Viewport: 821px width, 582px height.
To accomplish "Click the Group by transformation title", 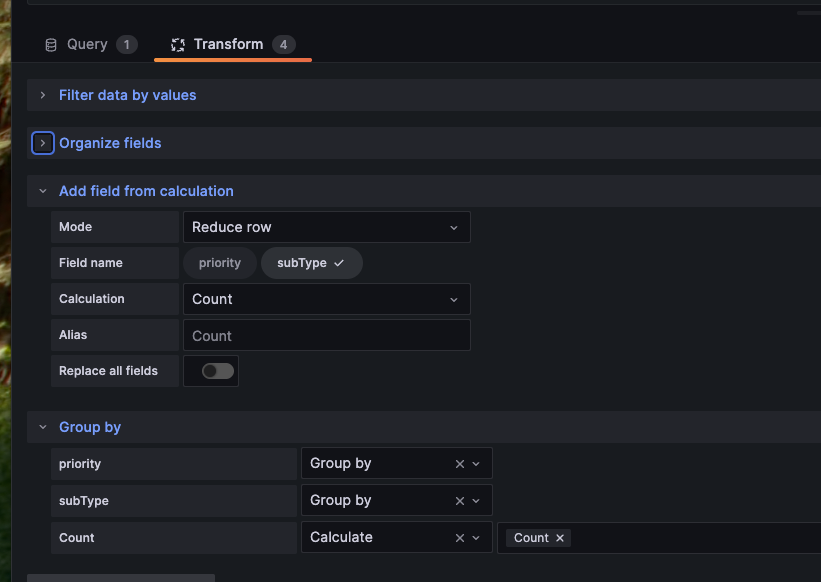I will 90,427.
